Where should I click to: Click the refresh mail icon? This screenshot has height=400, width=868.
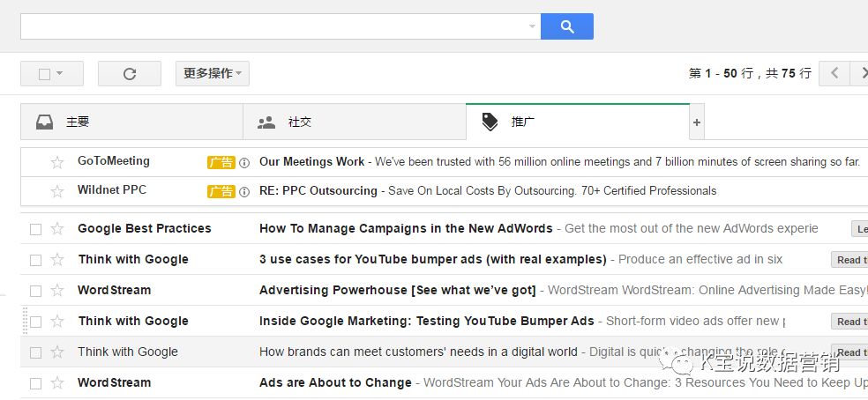[x=130, y=74]
